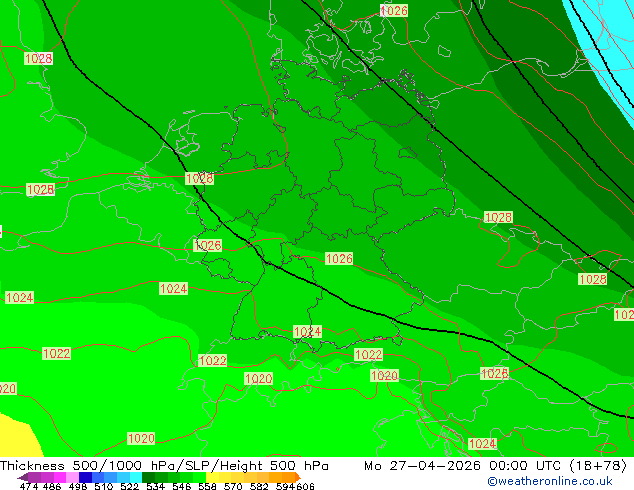
Task: Select the darkest green legend swatch
Action: tap(148, 477)
